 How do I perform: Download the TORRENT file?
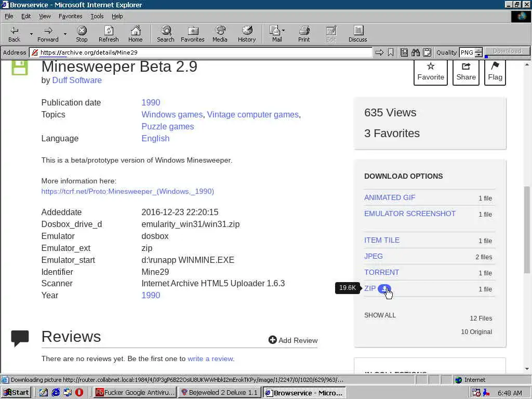tap(381, 272)
